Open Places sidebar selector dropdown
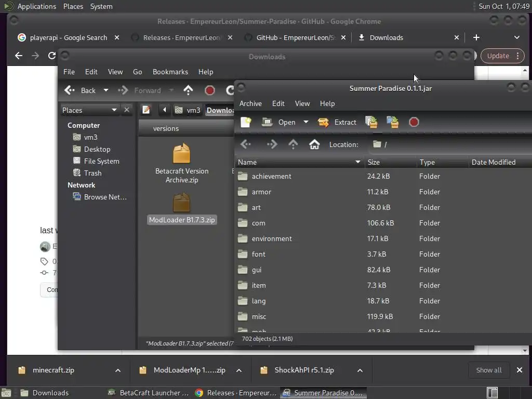 pos(89,110)
